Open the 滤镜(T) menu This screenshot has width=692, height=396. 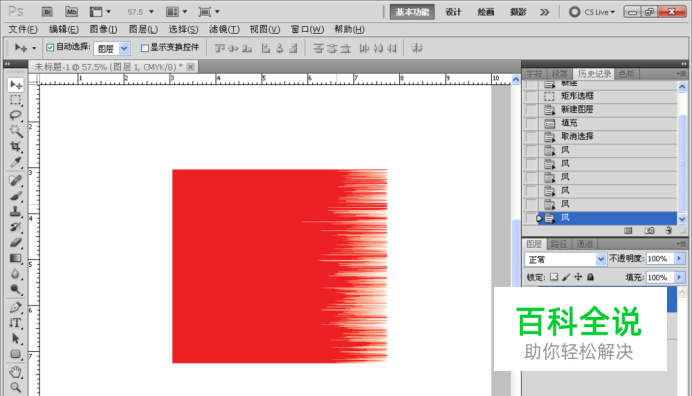point(224,29)
